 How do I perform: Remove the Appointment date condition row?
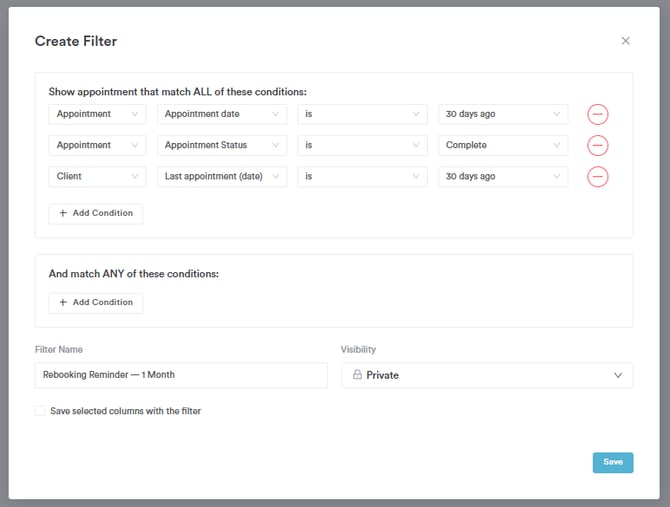pos(597,114)
